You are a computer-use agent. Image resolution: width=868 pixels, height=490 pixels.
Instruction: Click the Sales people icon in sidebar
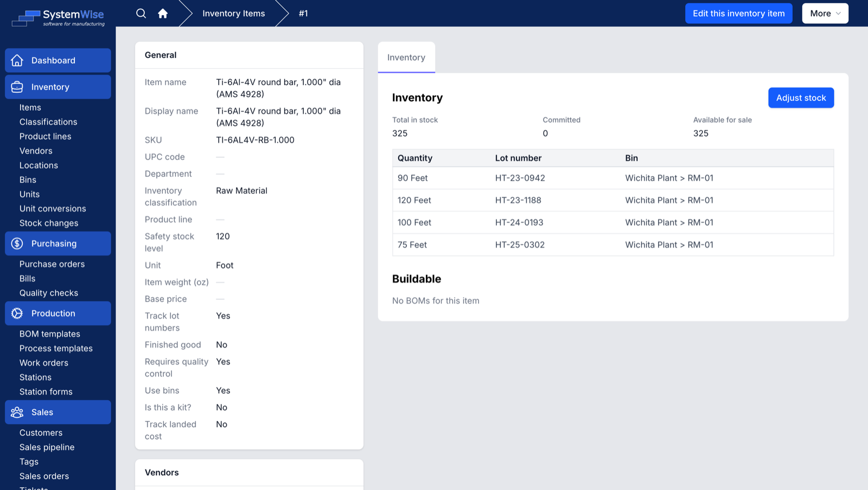coord(17,412)
